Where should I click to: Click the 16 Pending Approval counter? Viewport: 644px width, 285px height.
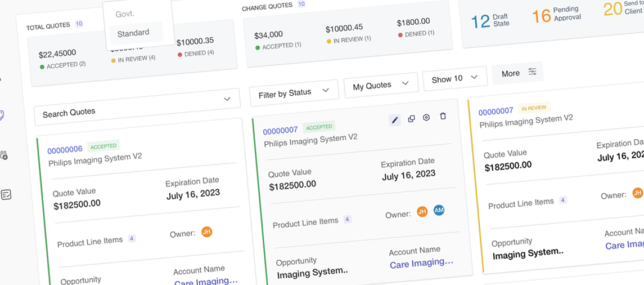(x=556, y=15)
